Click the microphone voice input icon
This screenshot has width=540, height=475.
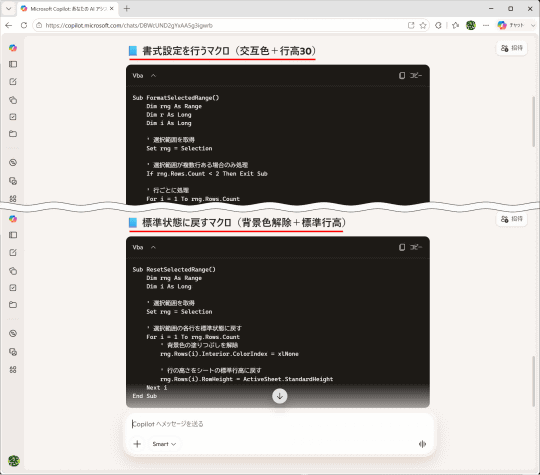pyautogui.click(x=422, y=444)
